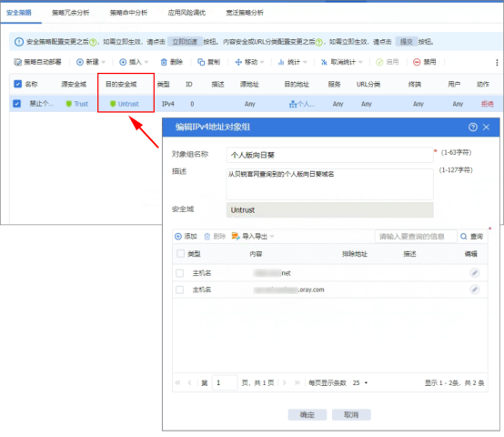The width and height of the screenshot is (504, 437).
Task: Click the 源安全域 column header
Action: click(x=74, y=85)
